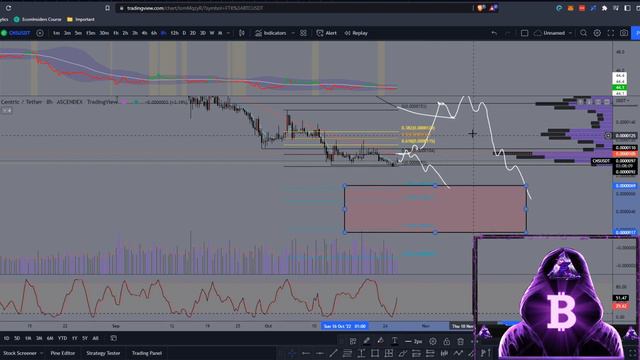Screen dimensions: 640x360
Task: Select the path zigzag drawing tool
Action: coord(458,353)
